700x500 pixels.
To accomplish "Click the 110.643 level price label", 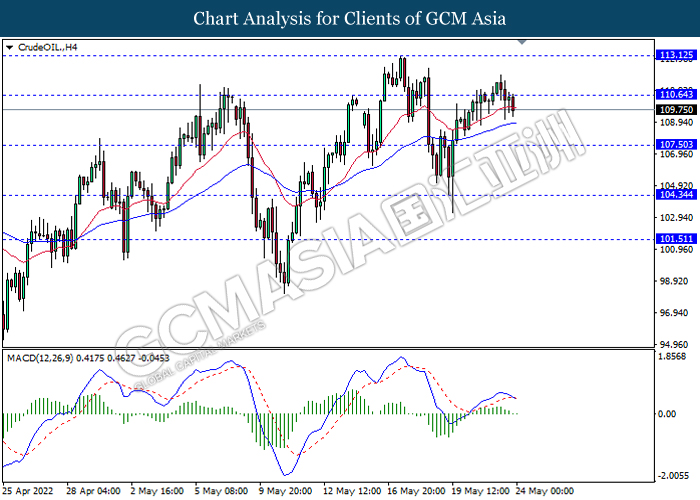I will (676, 94).
